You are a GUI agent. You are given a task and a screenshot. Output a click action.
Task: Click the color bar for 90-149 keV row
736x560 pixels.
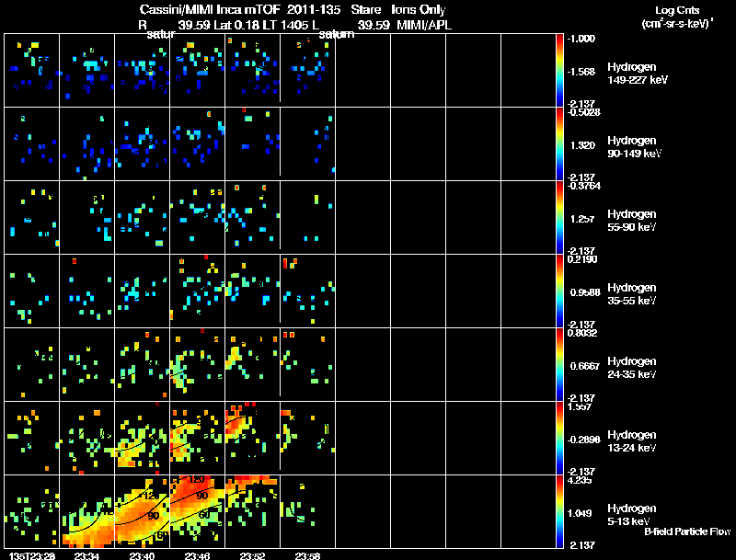click(x=559, y=143)
